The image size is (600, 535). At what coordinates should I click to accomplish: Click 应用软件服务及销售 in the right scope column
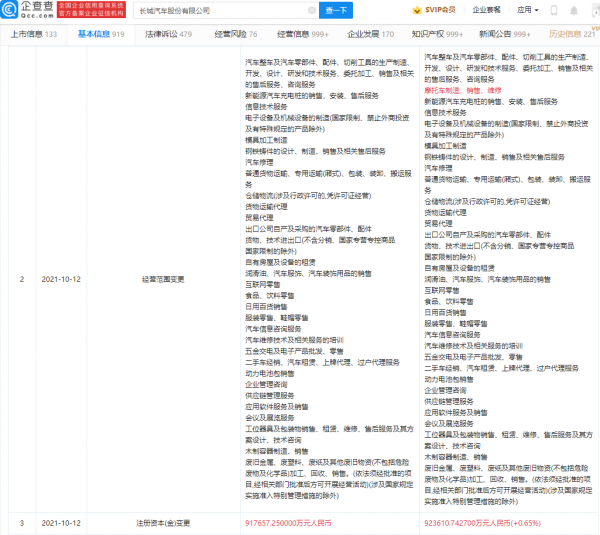coord(456,413)
